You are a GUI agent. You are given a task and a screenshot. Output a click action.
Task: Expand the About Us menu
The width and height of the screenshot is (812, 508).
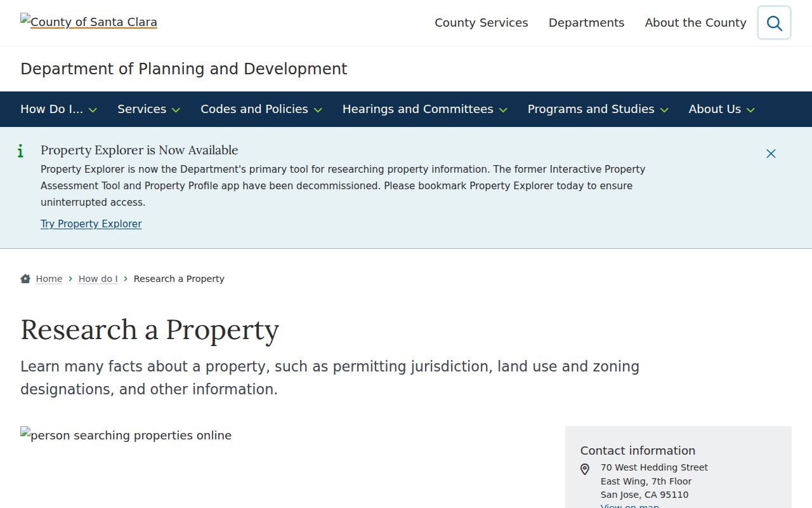tap(722, 109)
